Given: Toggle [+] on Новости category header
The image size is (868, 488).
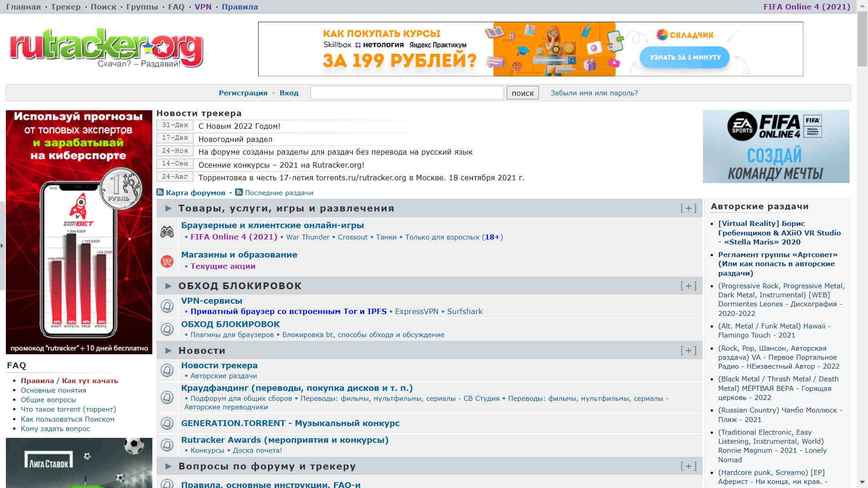Looking at the screenshot, I should (x=689, y=351).
